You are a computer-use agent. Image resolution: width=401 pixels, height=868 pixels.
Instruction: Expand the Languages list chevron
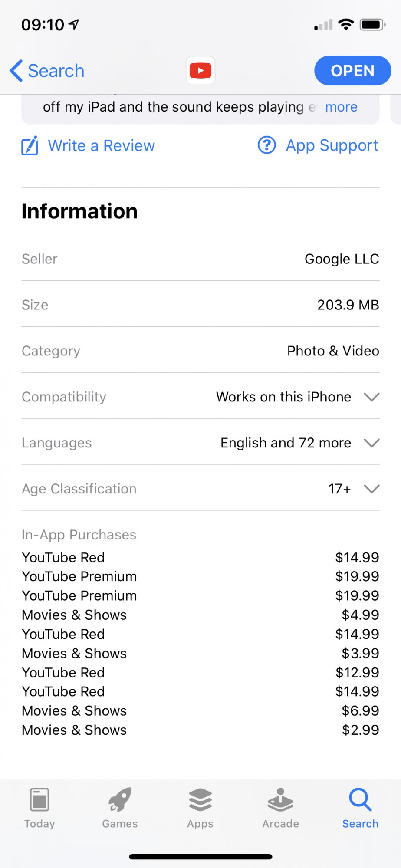point(372,443)
